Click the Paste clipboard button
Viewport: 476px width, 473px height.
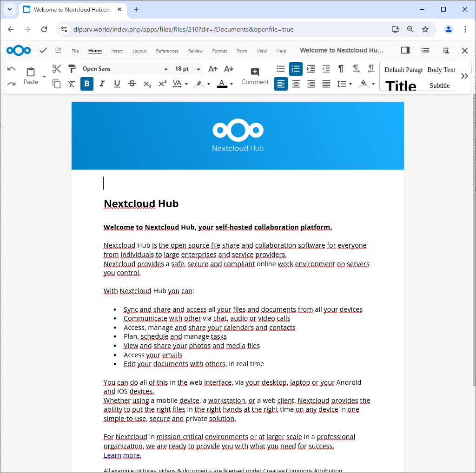[x=31, y=76]
